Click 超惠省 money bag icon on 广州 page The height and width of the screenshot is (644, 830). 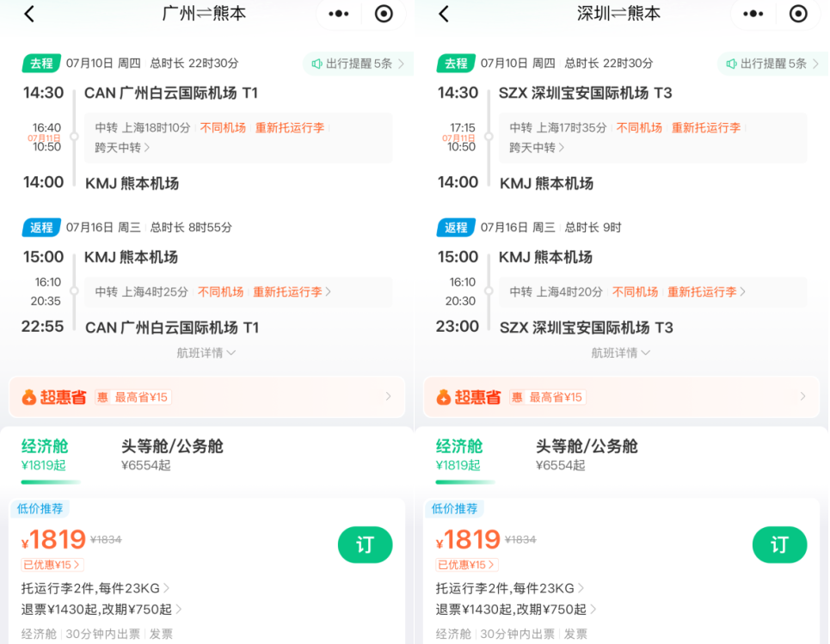tap(29, 397)
